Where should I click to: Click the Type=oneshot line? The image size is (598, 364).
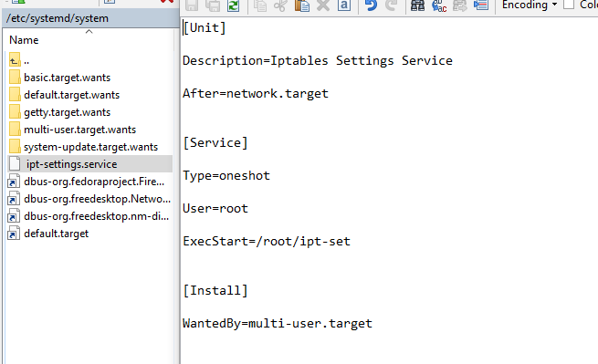(x=226, y=176)
